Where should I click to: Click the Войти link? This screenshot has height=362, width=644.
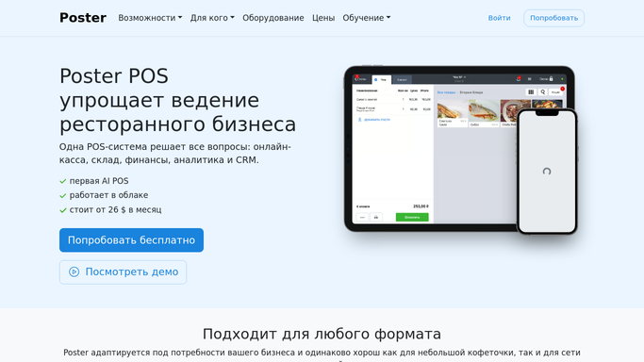499,18
